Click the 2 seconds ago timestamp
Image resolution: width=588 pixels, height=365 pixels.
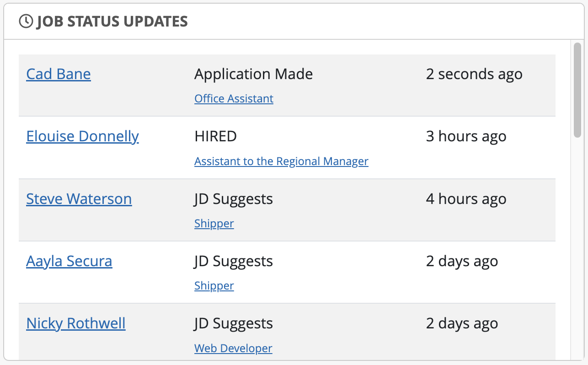click(474, 74)
